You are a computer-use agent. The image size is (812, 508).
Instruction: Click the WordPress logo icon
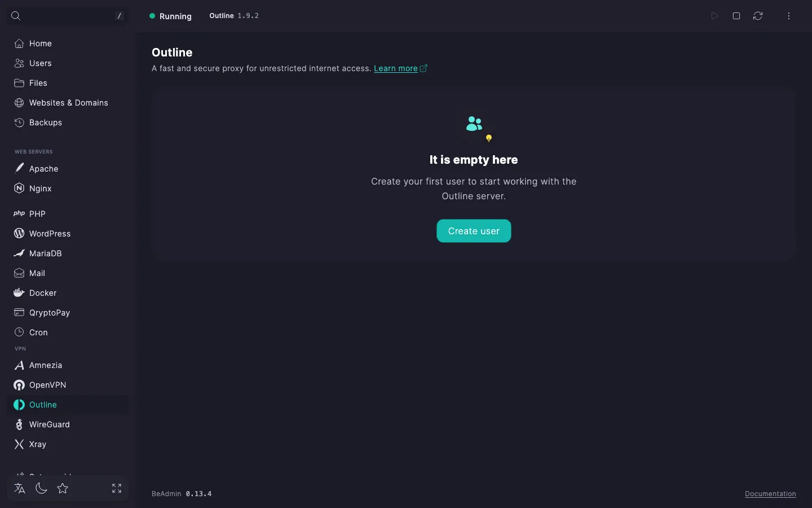coord(19,234)
